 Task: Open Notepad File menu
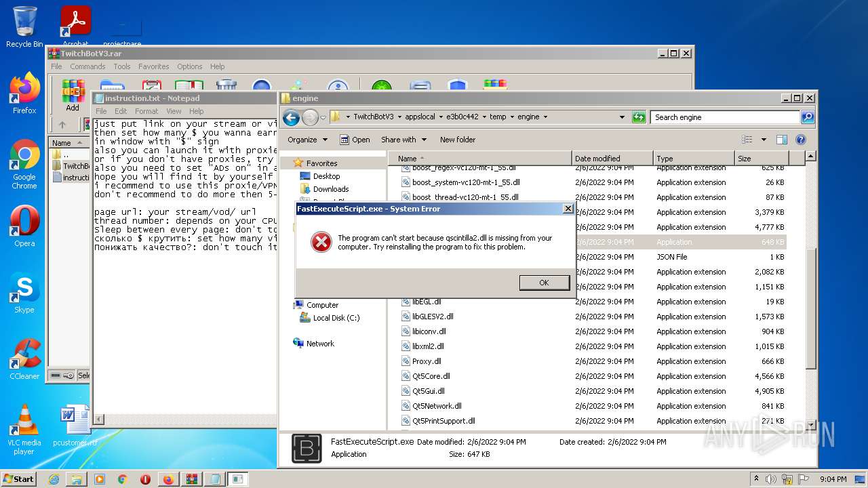[x=101, y=111]
